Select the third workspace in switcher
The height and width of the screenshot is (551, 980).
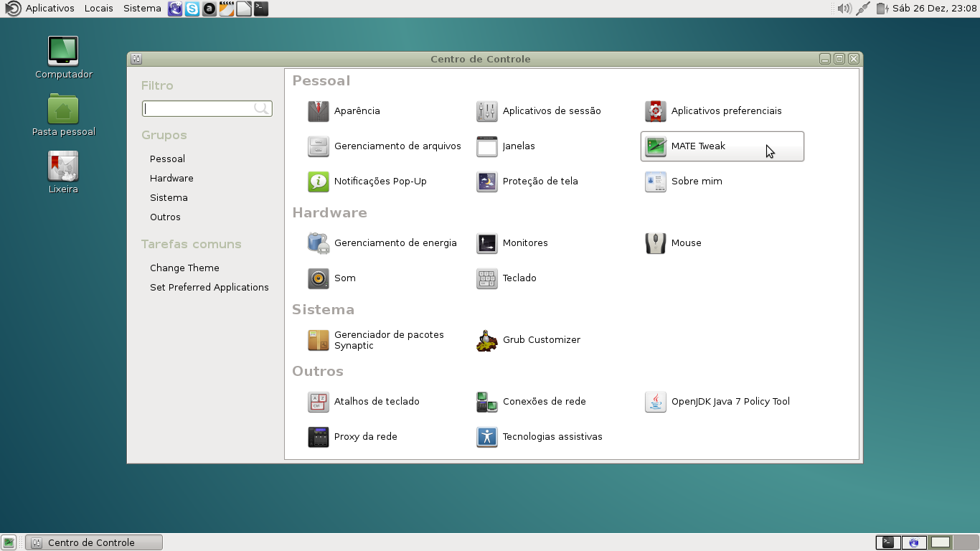click(941, 542)
